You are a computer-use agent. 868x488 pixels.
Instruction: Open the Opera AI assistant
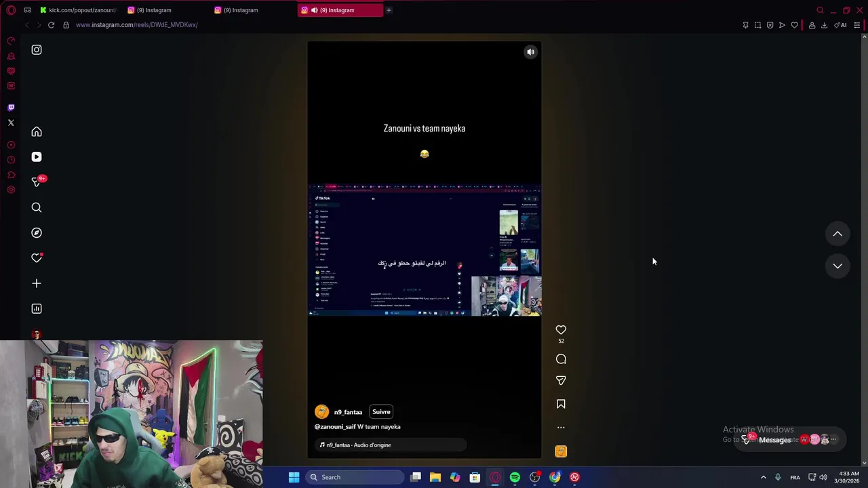(x=840, y=25)
